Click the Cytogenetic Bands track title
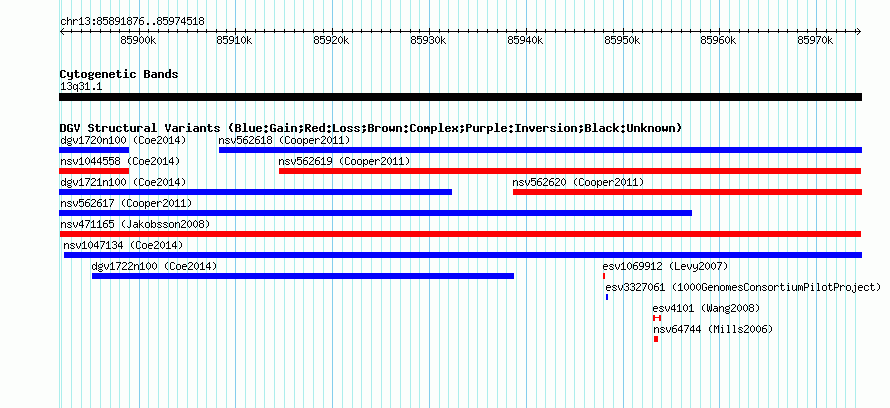This screenshot has height=408, width=890. (x=119, y=74)
